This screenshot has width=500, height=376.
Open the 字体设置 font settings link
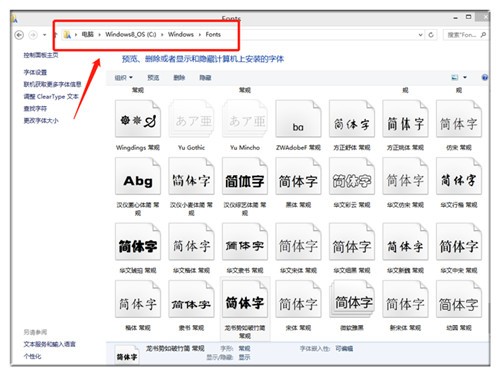coord(35,72)
